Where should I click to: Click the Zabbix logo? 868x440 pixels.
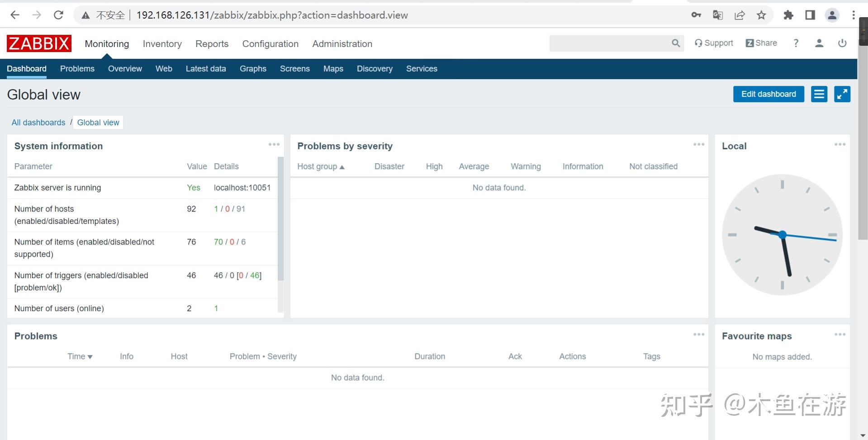click(38, 43)
